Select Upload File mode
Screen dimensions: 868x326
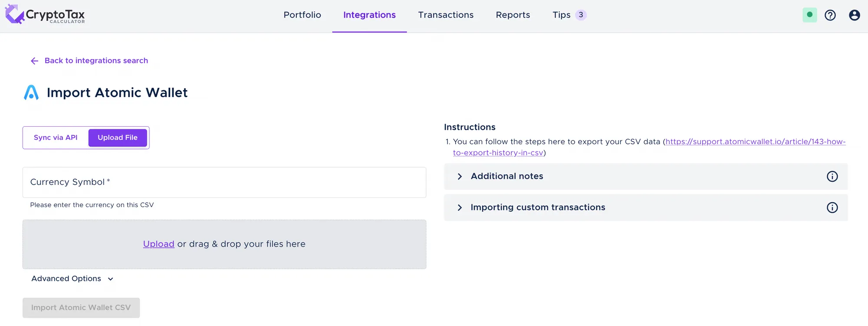tap(118, 138)
